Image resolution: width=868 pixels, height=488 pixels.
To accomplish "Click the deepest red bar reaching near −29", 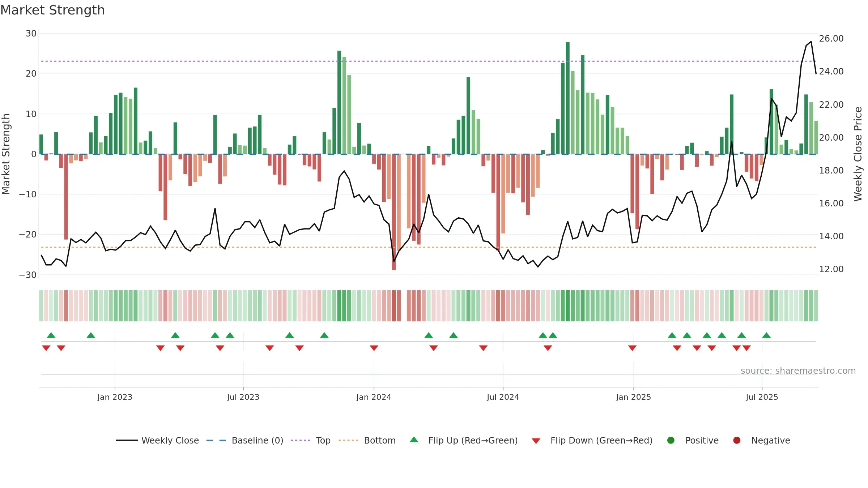I will (x=394, y=212).
